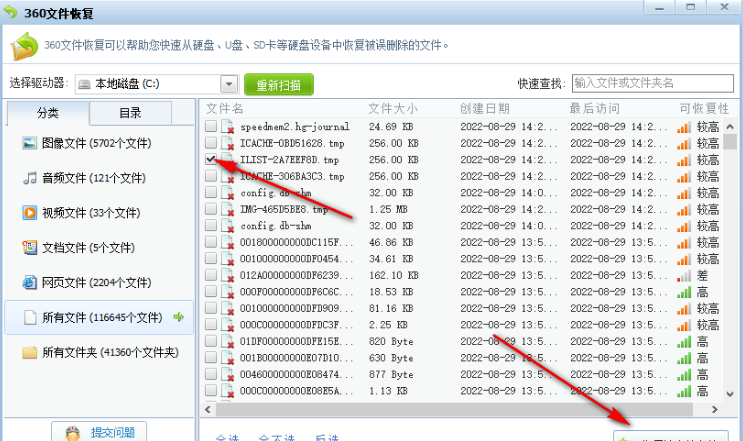This screenshot has height=441, width=743.
Task: Uncheck the ILIST-2A7EEF8D.tmp checkbox
Action: tap(210, 160)
